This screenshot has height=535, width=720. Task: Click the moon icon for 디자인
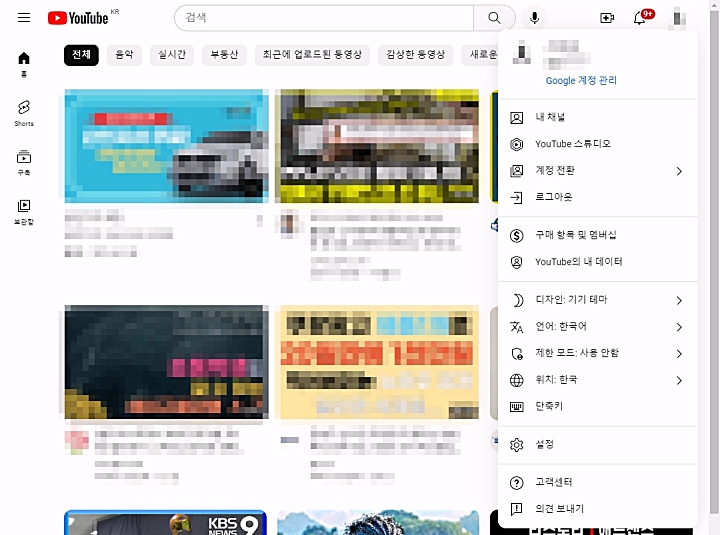pyautogui.click(x=517, y=300)
